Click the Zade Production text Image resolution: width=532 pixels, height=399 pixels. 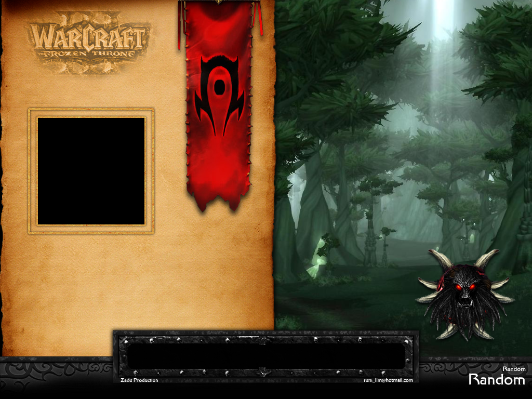point(139,380)
